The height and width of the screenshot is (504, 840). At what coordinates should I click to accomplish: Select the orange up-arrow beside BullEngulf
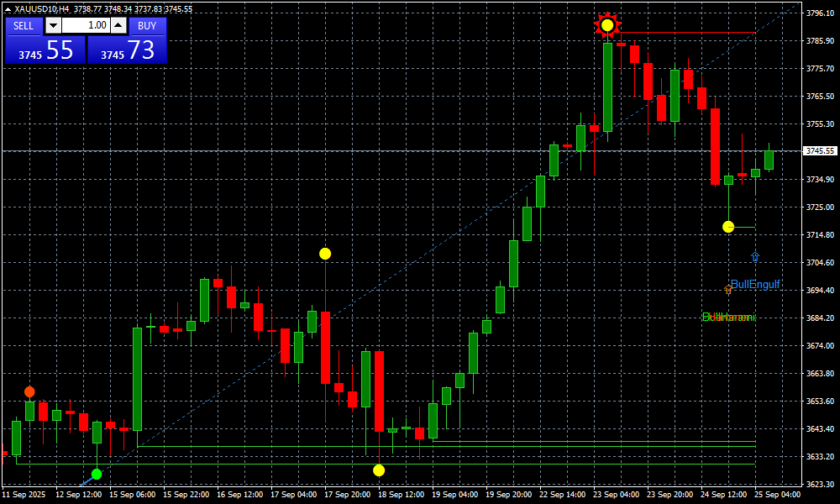[x=727, y=289]
